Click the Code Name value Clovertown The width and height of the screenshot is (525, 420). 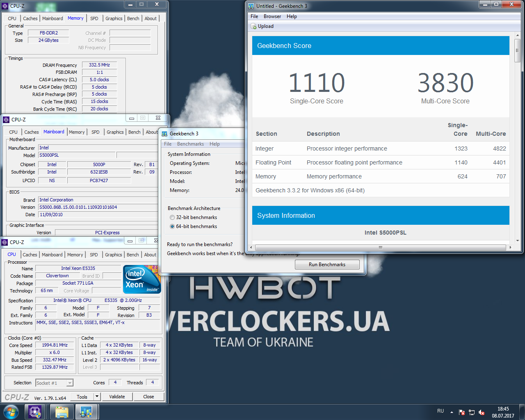point(57,276)
